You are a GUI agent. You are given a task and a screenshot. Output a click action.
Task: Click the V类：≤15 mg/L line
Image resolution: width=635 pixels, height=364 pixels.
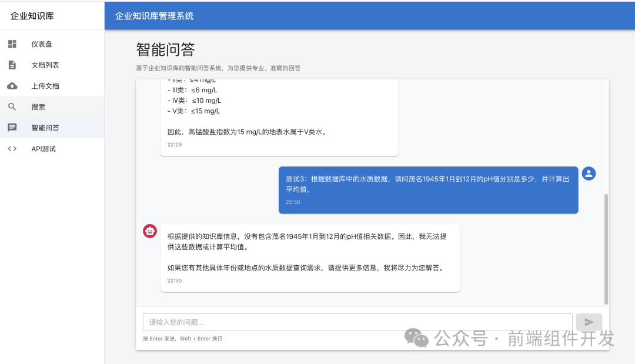point(193,111)
